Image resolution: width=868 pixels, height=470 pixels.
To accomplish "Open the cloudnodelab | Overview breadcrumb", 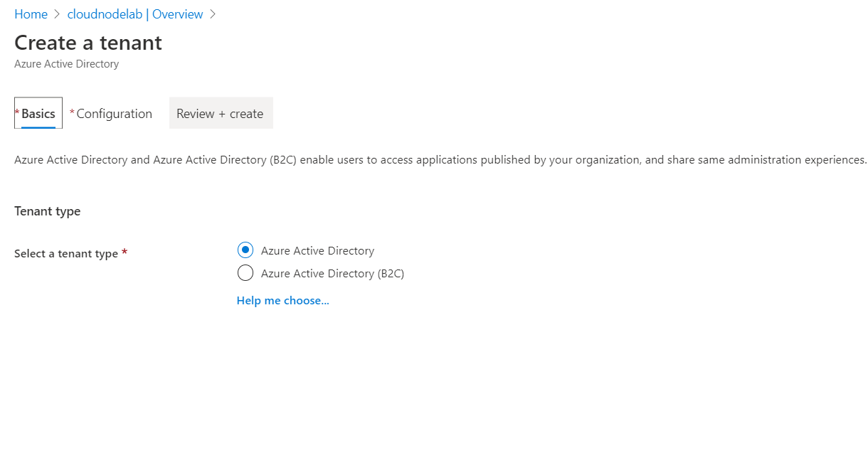I will tap(135, 14).
